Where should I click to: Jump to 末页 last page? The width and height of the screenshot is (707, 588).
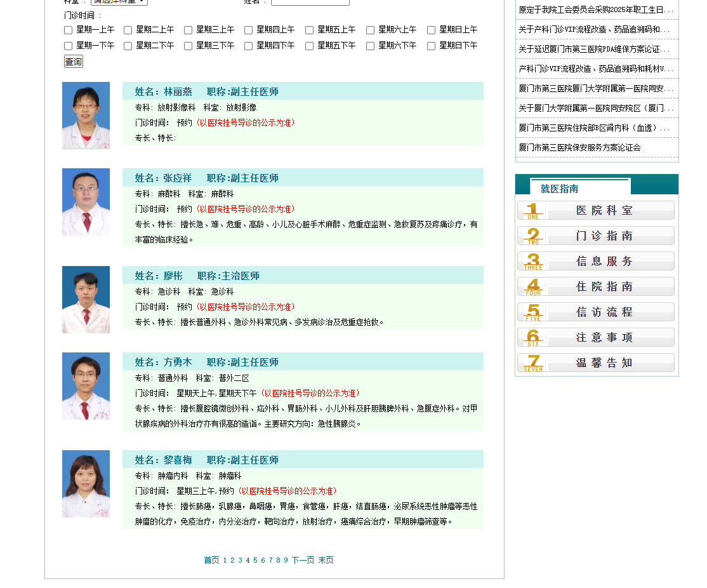tap(326, 560)
